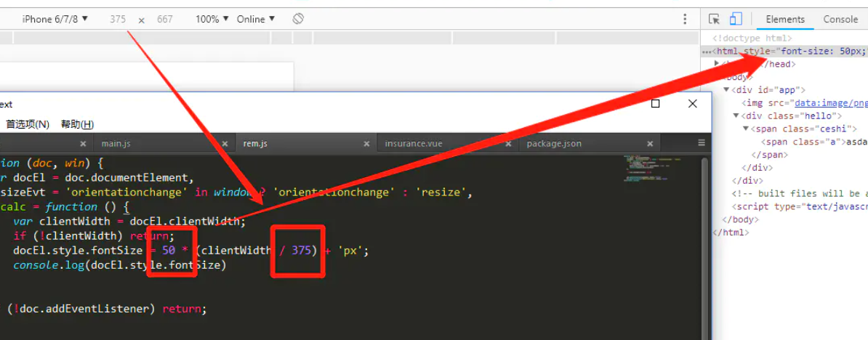Switch to the Console tab

point(840,20)
